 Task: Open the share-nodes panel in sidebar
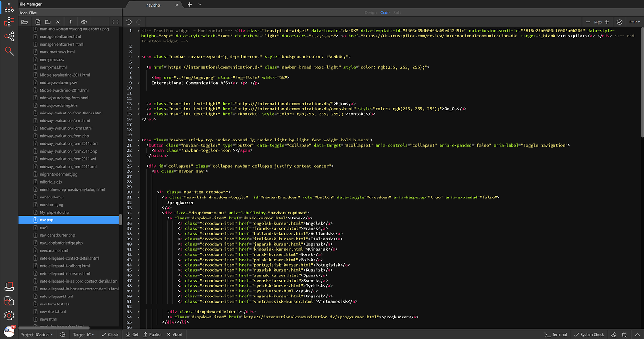(9, 36)
